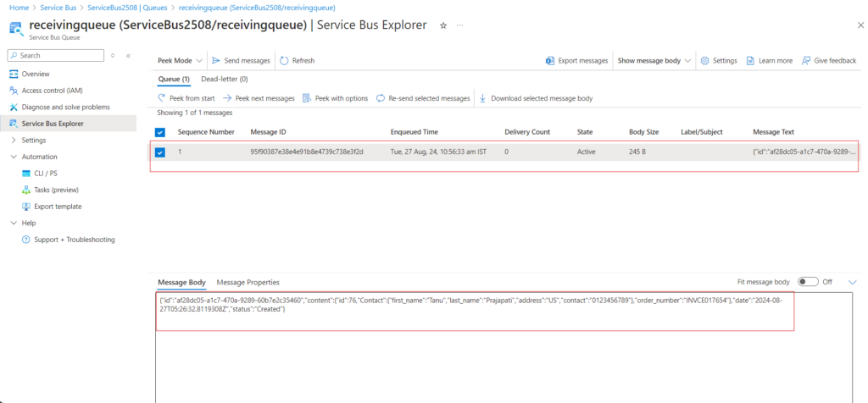The width and height of the screenshot is (868, 403).
Task: Switch to the Dead-letter (0) tab
Action: [224, 79]
